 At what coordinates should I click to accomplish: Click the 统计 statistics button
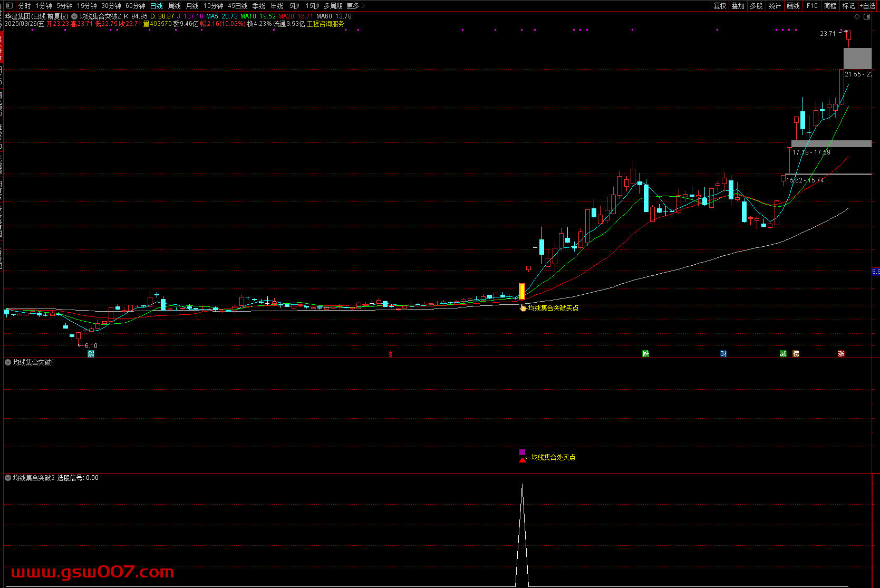(775, 6)
